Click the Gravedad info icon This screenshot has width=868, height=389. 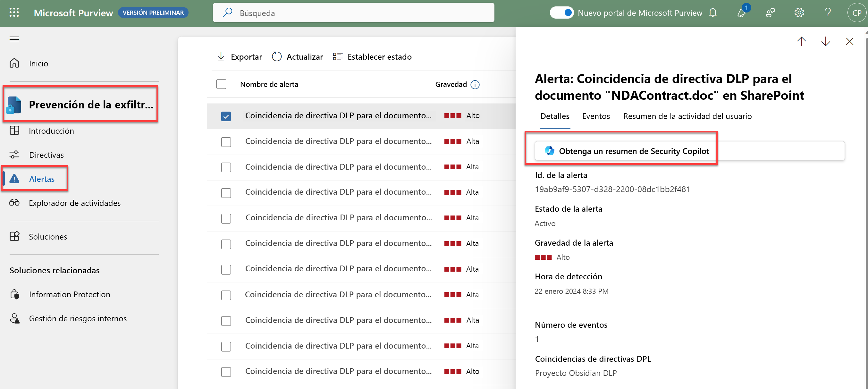click(x=475, y=85)
